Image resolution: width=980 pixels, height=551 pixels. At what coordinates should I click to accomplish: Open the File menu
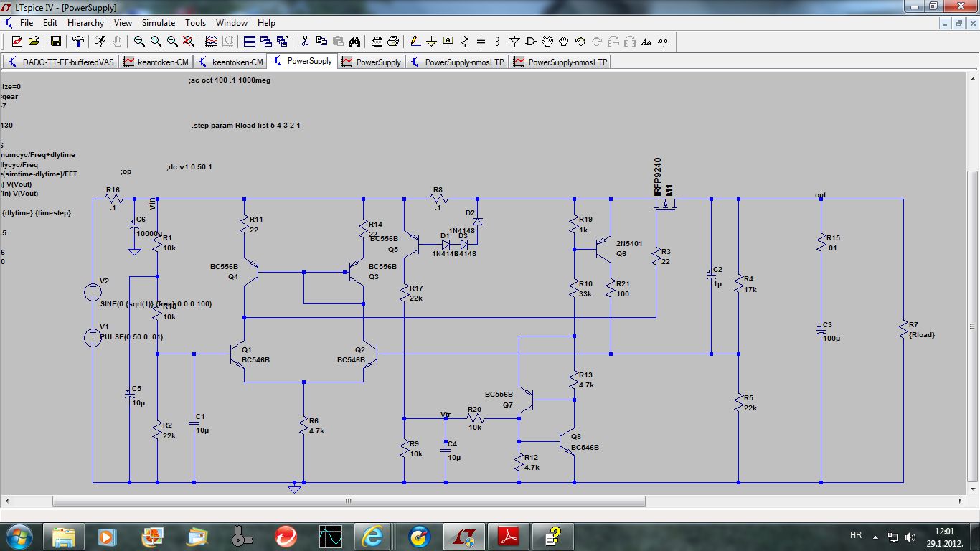pyautogui.click(x=27, y=23)
